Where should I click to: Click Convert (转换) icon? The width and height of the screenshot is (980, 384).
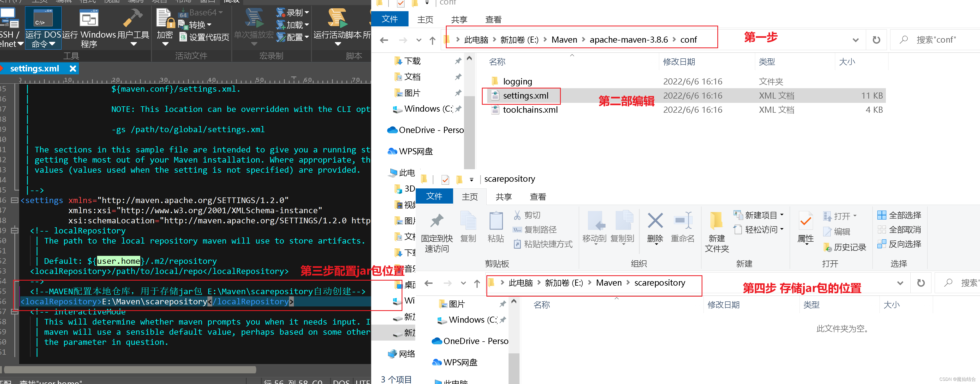(x=183, y=25)
